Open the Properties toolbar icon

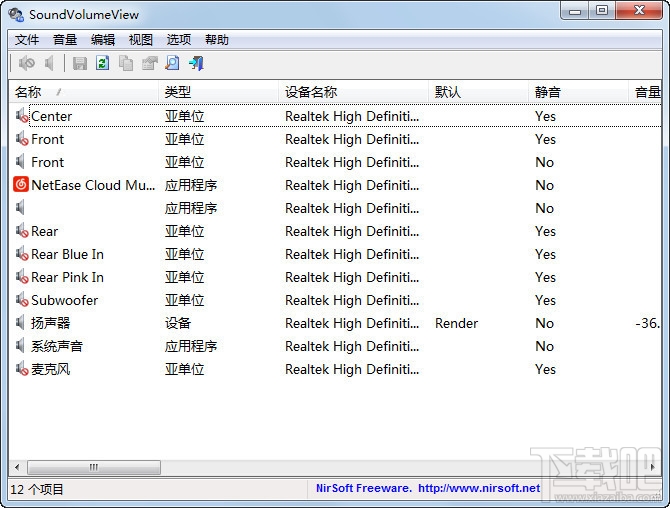[x=149, y=63]
